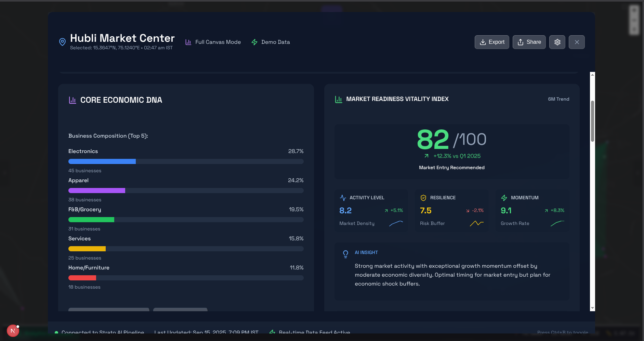Viewport: 644px width, 341px height.
Task: Toggle the Real-time Data Feed Active indicator
Action: pyautogui.click(x=314, y=332)
